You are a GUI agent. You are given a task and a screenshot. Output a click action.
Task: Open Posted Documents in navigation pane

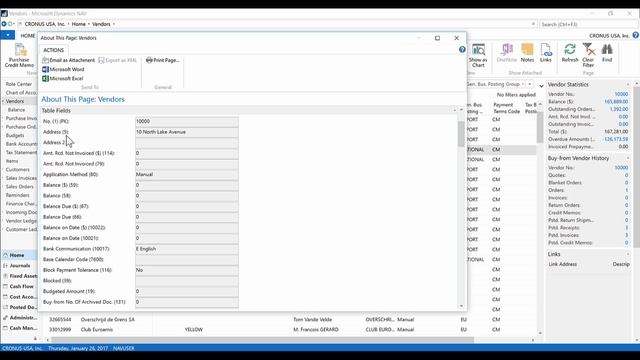(x=19, y=307)
